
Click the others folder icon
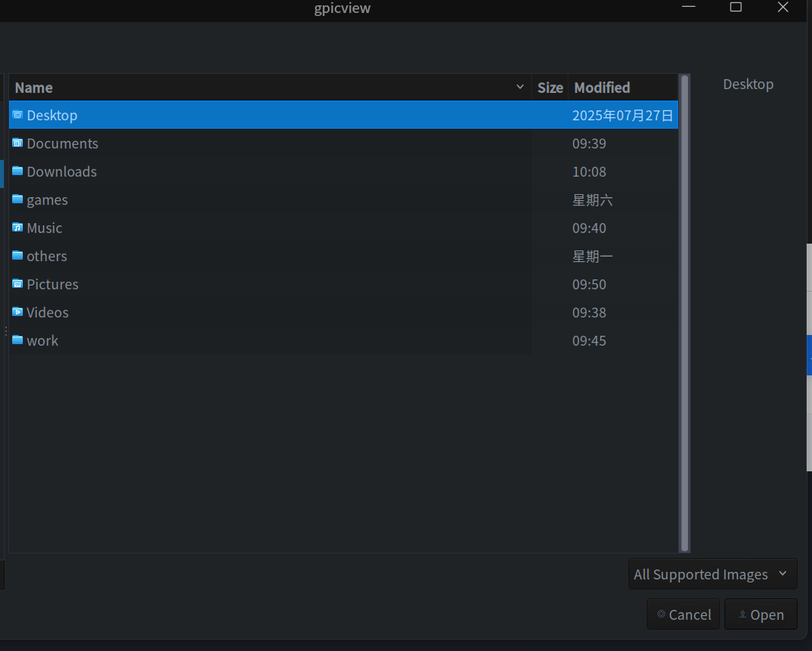tap(18, 255)
